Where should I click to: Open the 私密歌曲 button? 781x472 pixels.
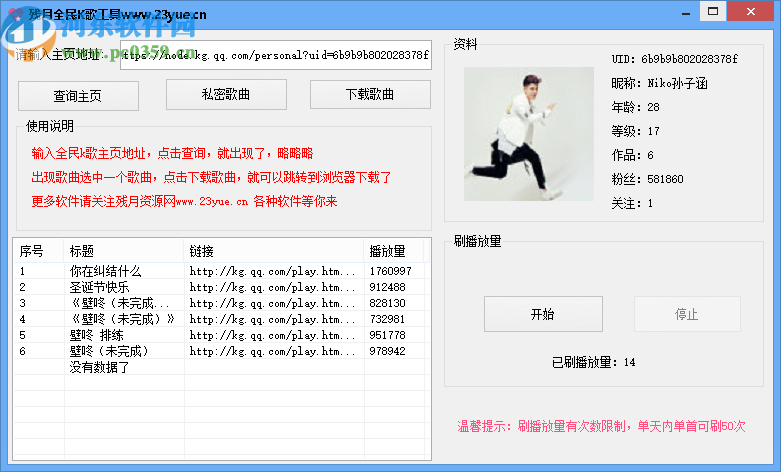pos(226,94)
